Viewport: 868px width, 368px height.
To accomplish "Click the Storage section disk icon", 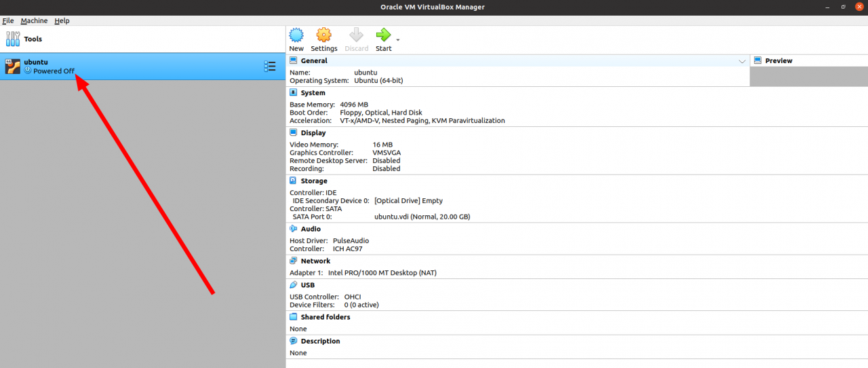I will point(294,181).
